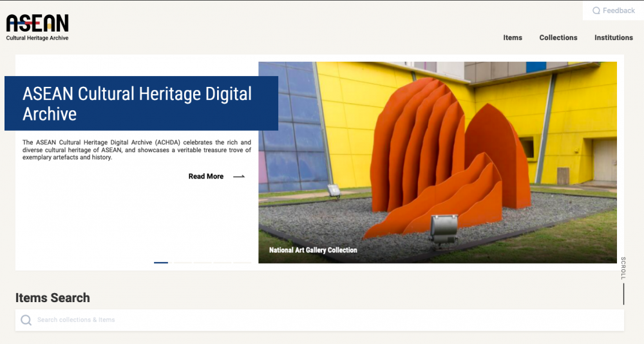The width and height of the screenshot is (644, 344).
Task: Navigate to Institutions
Action: click(x=614, y=37)
